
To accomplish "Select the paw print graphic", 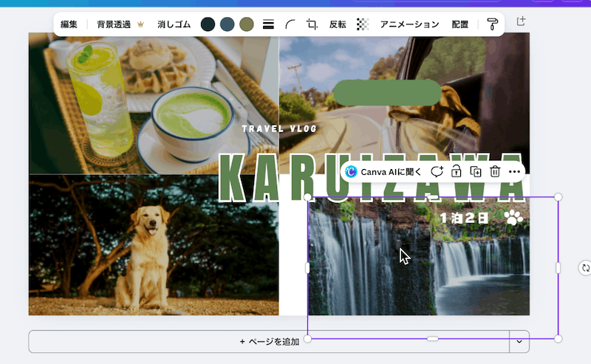I will pyautogui.click(x=513, y=218).
